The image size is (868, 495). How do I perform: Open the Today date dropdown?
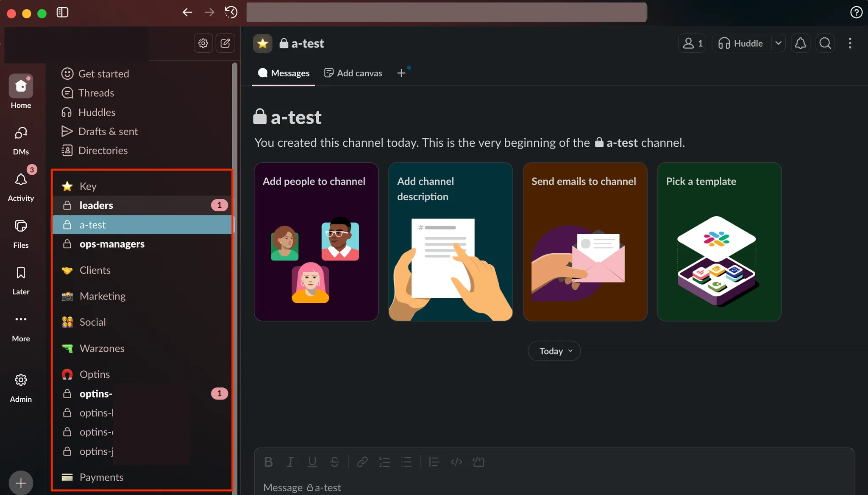tap(554, 351)
